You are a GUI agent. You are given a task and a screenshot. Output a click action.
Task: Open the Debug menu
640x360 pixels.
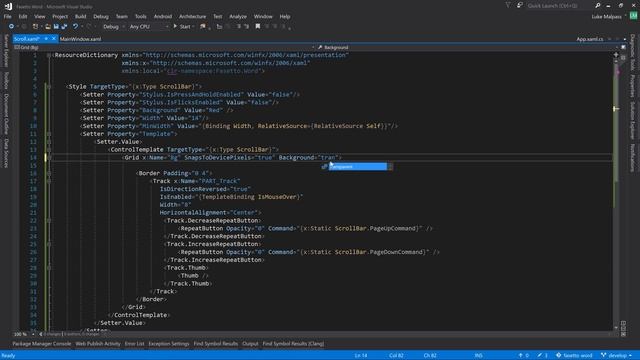click(x=101, y=17)
